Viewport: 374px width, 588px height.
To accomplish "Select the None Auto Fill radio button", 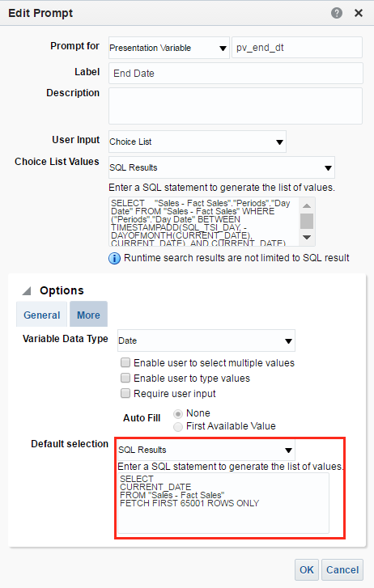I will [x=178, y=413].
